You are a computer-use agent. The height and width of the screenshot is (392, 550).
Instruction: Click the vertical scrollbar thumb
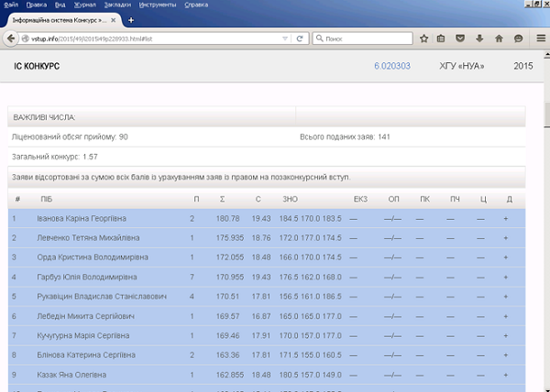[x=547, y=114]
